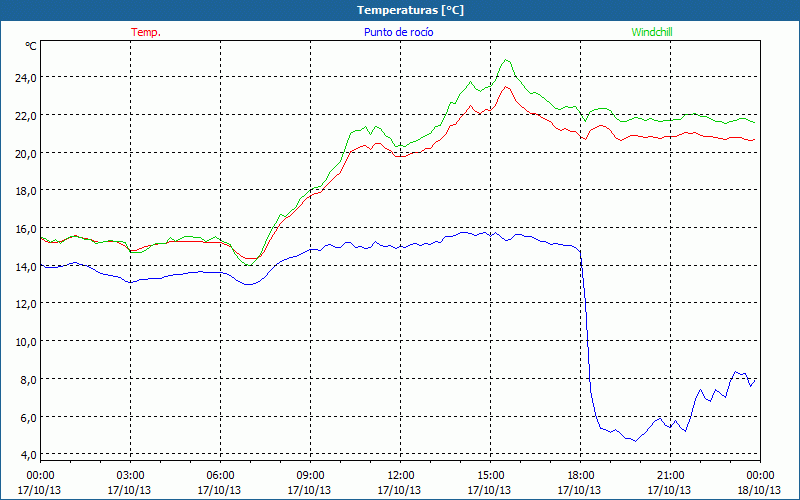Click the Temperaturas [°C] chart title

(410, 10)
